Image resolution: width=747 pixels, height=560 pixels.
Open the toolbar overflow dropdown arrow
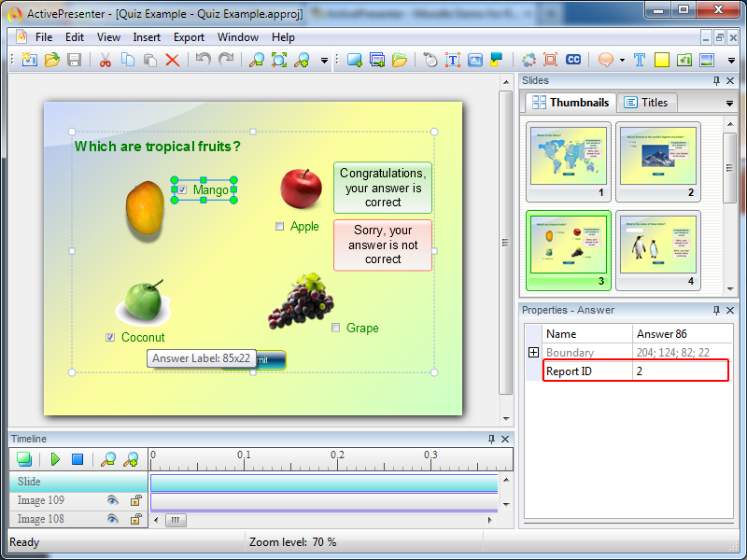(731, 62)
